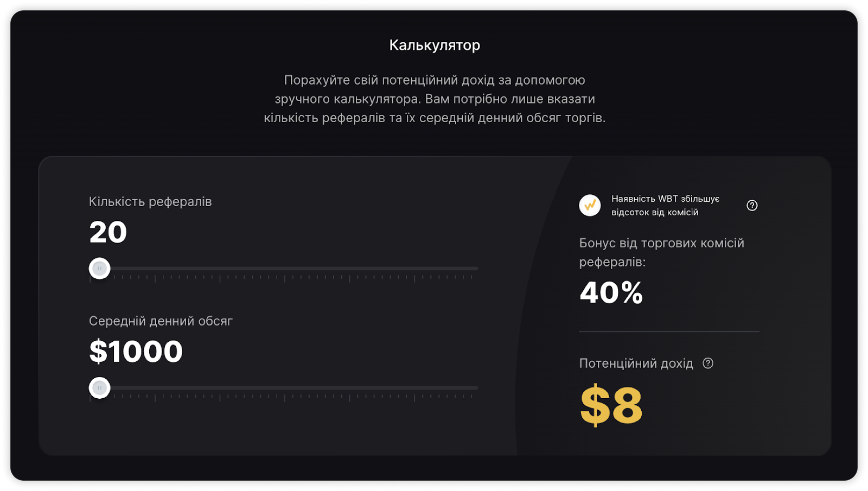The width and height of the screenshot is (868, 491).
Task: Click the calculator description paragraph
Action: pyautogui.click(x=435, y=99)
